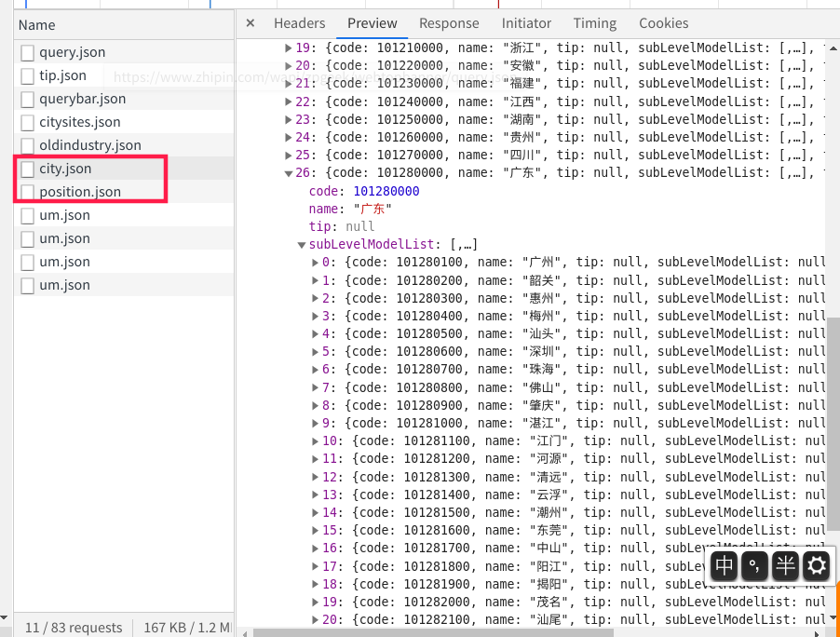Select the Preview tab
Image resolution: width=840 pixels, height=637 pixels.
pyautogui.click(x=373, y=23)
